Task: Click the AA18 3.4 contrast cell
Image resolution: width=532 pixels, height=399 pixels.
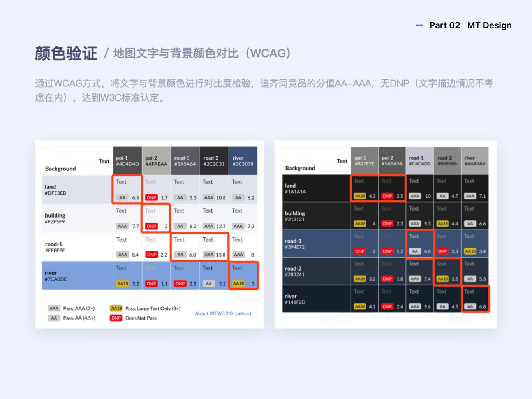Action: (475, 244)
